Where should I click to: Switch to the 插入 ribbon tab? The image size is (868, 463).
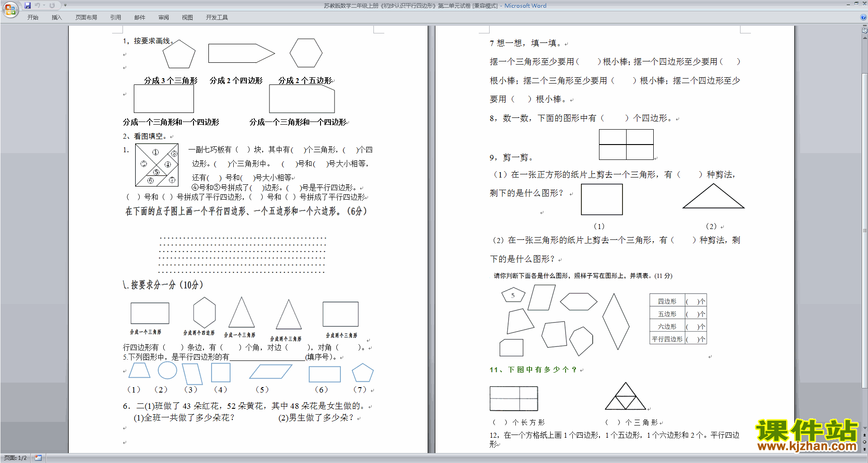point(57,18)
